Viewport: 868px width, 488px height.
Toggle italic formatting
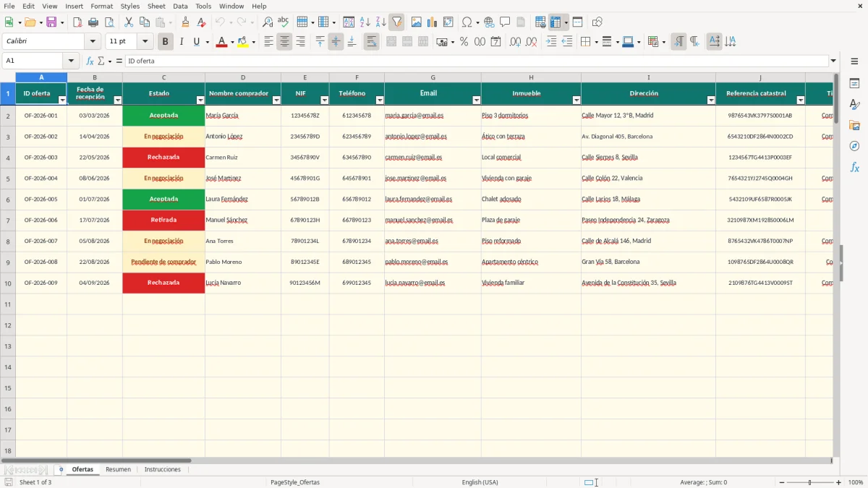(182, 42)
